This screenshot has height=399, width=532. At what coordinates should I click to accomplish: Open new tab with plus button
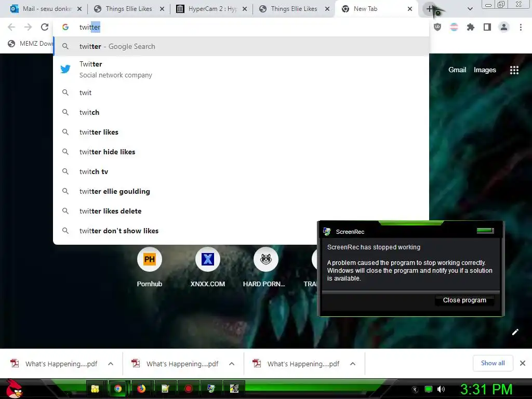430,9
